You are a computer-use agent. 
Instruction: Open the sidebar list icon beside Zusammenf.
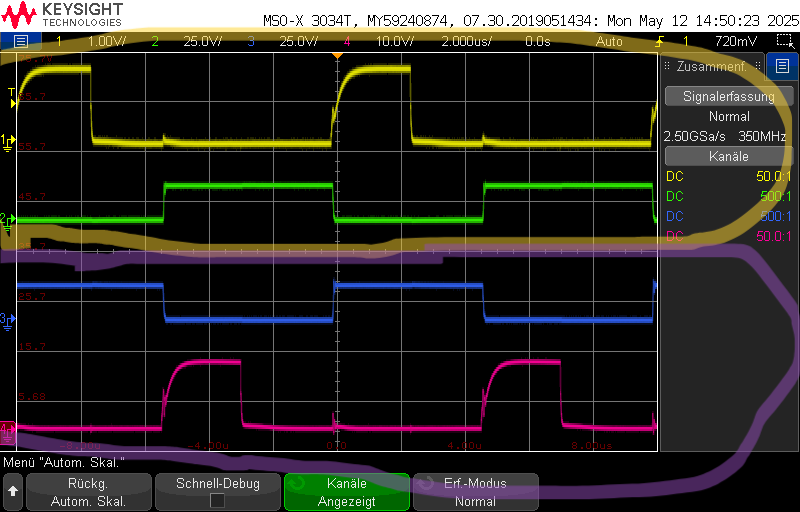(x=781, y=66)
